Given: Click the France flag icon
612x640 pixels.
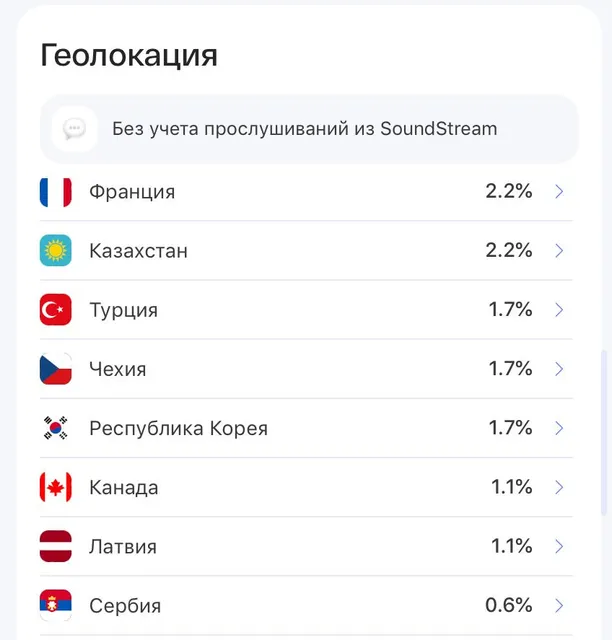Looking at the screenshot, I should (56, 192).
